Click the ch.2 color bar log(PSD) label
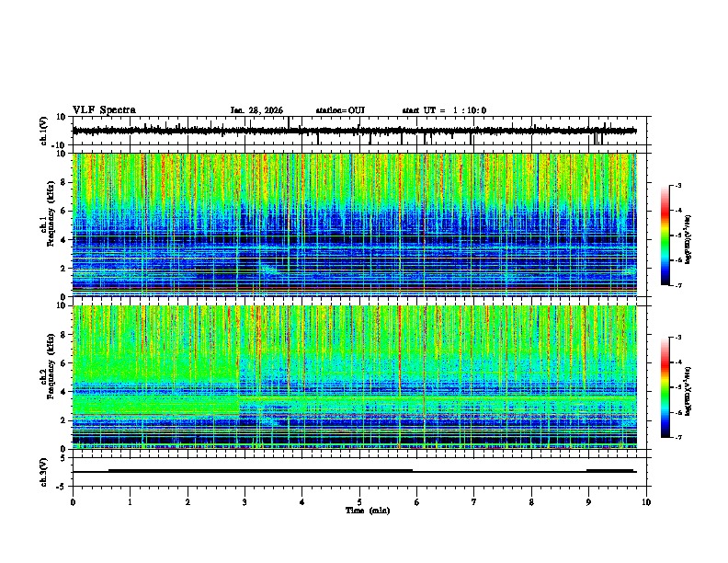The height and width of the screenshot is (563, 728). (x=688, y=391)
